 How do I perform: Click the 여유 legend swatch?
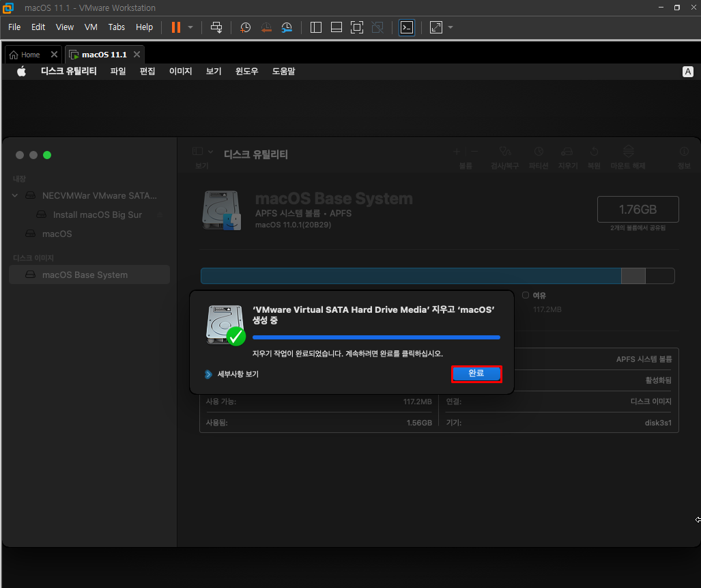point(526,295)
